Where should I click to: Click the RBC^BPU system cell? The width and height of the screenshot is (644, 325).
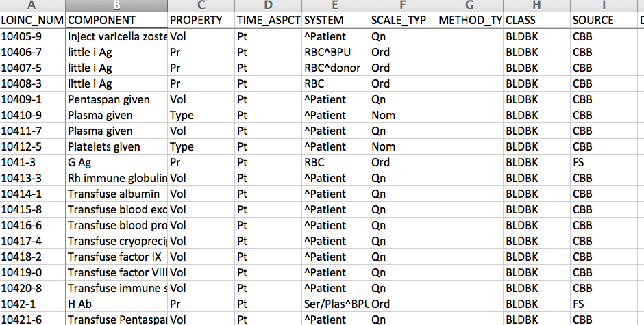[335, 52]
